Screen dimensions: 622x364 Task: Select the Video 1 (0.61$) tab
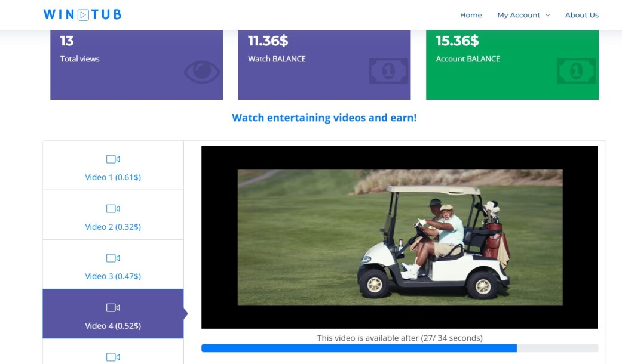click(113, 165)
